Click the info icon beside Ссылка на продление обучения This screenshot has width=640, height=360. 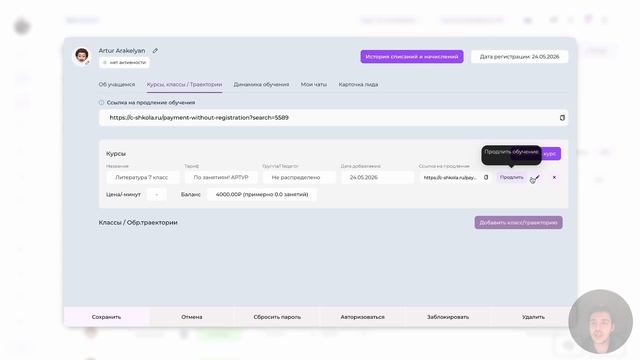[101, 102]
